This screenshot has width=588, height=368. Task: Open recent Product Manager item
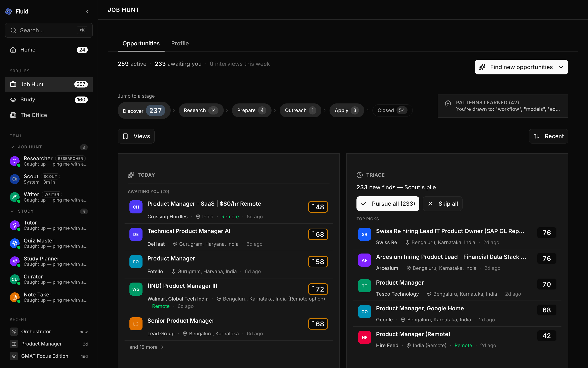[x=49, y=344]
